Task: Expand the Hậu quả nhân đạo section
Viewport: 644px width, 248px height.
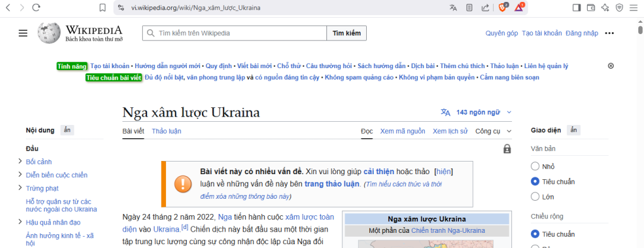Action: pyautogui.click(x=20, y=221)
